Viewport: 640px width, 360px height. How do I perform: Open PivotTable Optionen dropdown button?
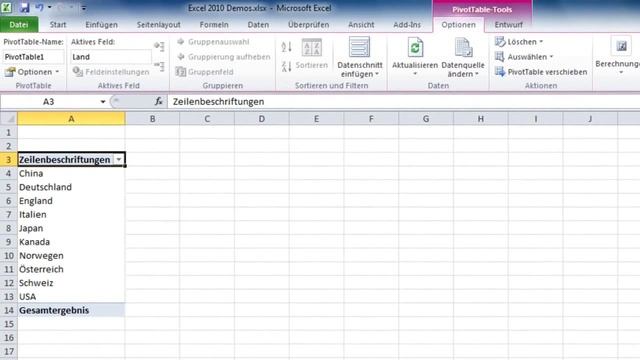(x=33, y=72)
